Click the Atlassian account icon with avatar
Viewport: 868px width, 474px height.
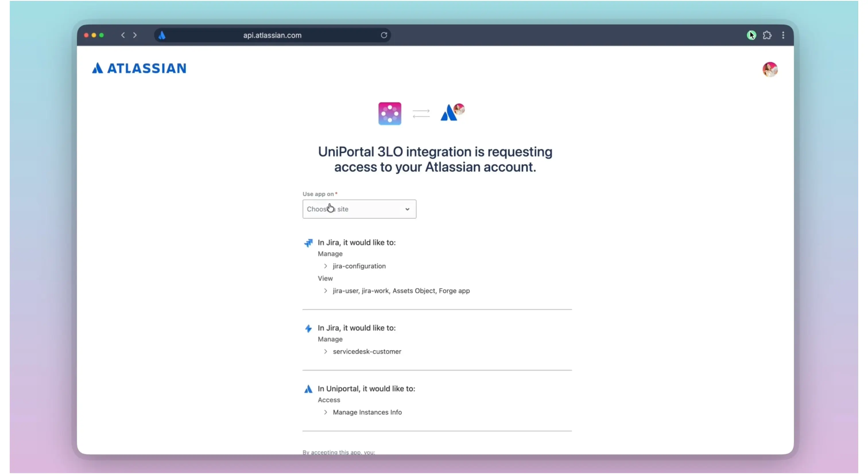coord(453,112)
